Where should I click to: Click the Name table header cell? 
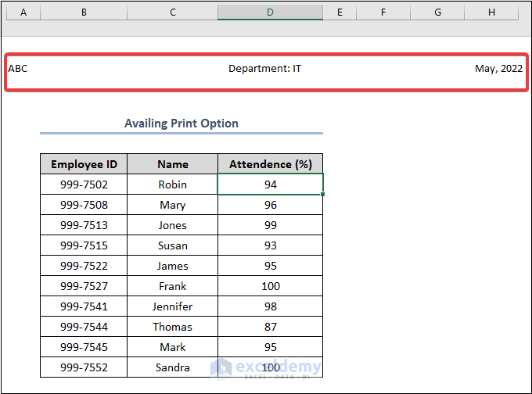tap(172, 164)
